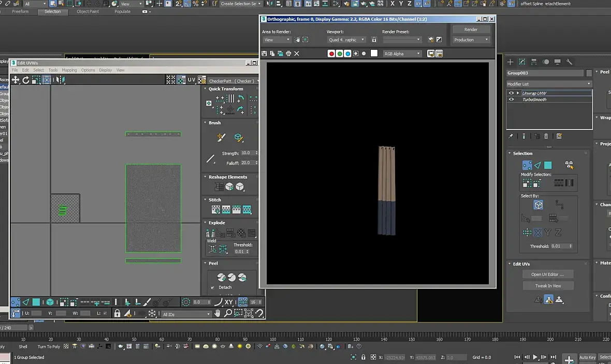Image resolution: width=611 pixels, height=364 pixels.
Task: Expand the All IDs material dropdown
Action: click(x=186, y=314)
